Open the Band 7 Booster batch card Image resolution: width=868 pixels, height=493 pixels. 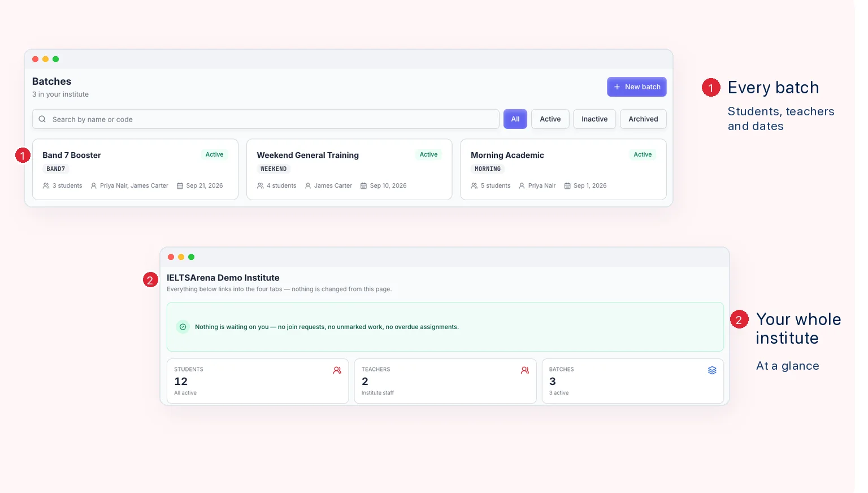tap(135, 170)
